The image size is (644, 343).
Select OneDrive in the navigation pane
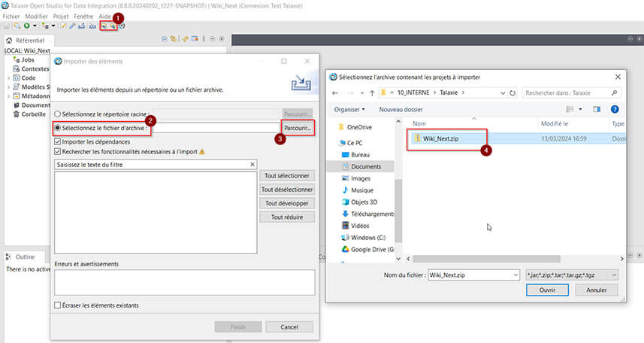click(x=355, y=127)
